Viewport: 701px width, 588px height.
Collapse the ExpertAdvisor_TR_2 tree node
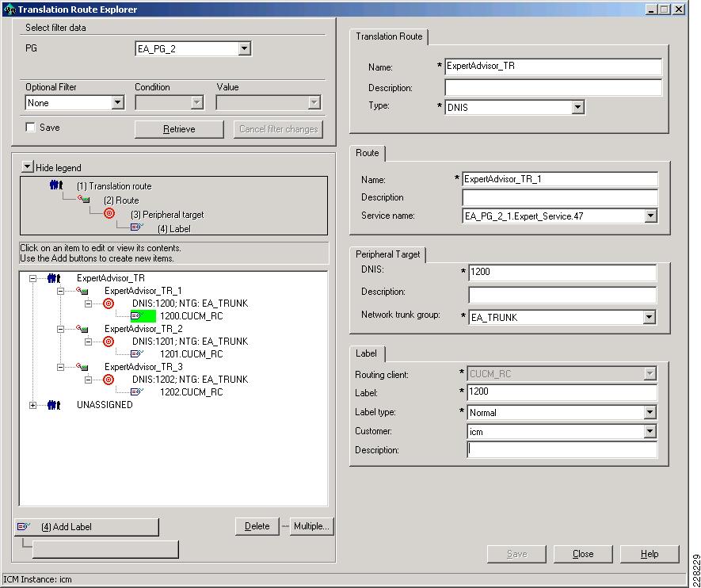click(x=60, y=329)
